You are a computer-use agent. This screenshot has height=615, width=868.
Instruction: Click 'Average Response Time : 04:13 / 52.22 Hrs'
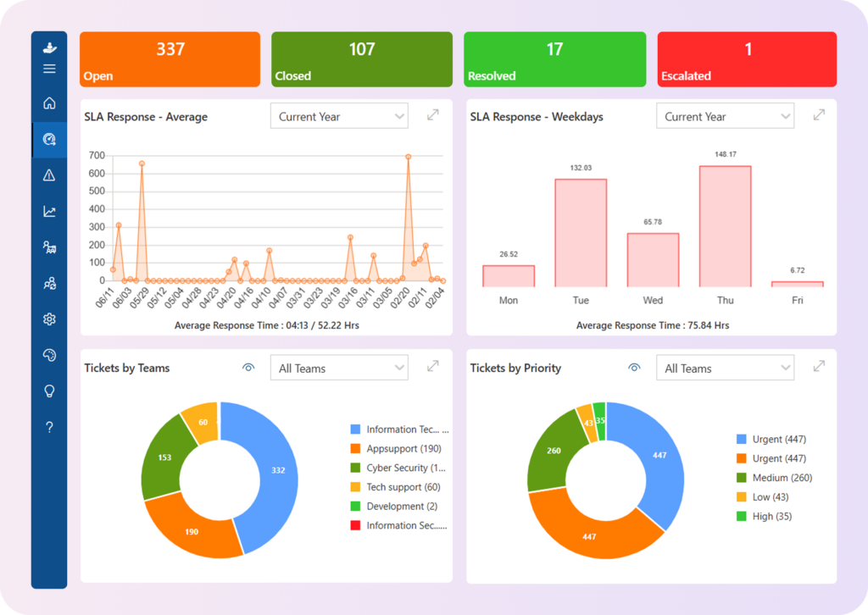point(267,325)
